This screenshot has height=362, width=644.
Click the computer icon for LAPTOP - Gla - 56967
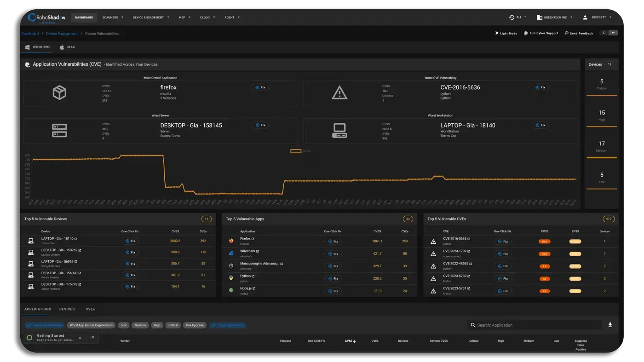[x=31, y=264]
